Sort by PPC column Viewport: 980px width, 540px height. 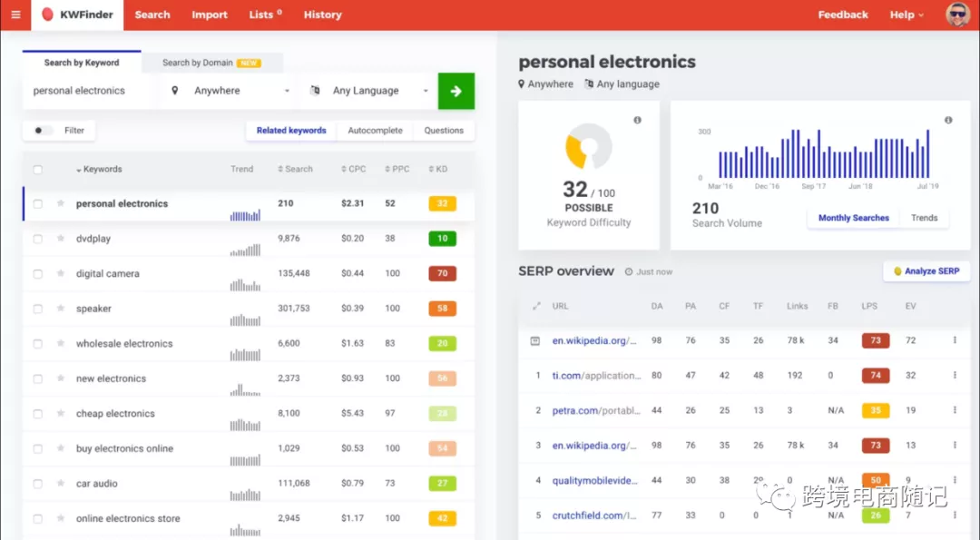[397, 170]
